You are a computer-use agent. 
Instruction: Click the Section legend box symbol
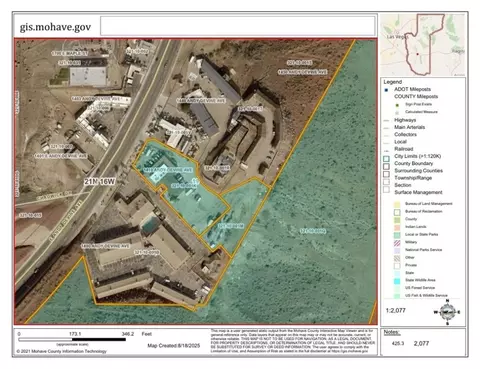(386, 189)
